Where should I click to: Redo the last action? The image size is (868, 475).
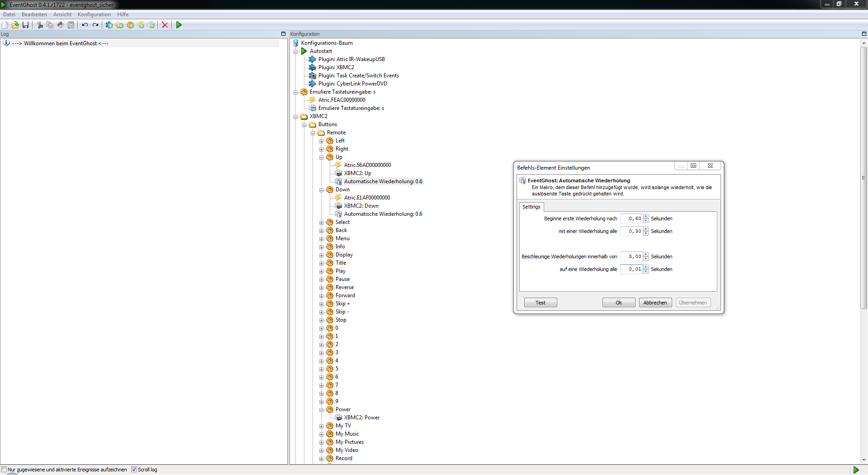pyautogui.click(x=95, y=25)
